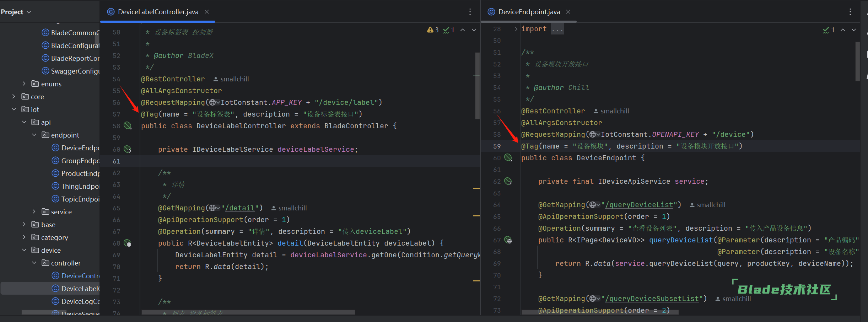Click Spring bean gutter icon at line 58
The width and height of the screenshot is (868, 322).
[128, 125]
